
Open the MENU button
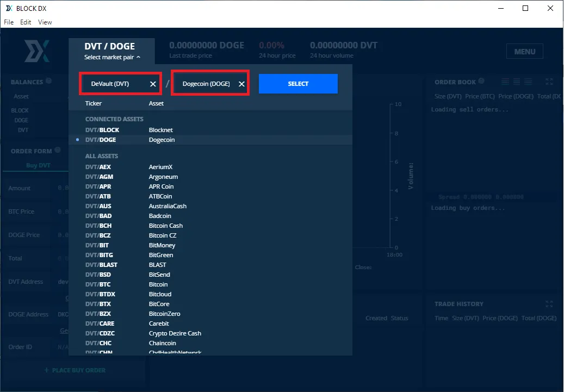coord(525,52)
